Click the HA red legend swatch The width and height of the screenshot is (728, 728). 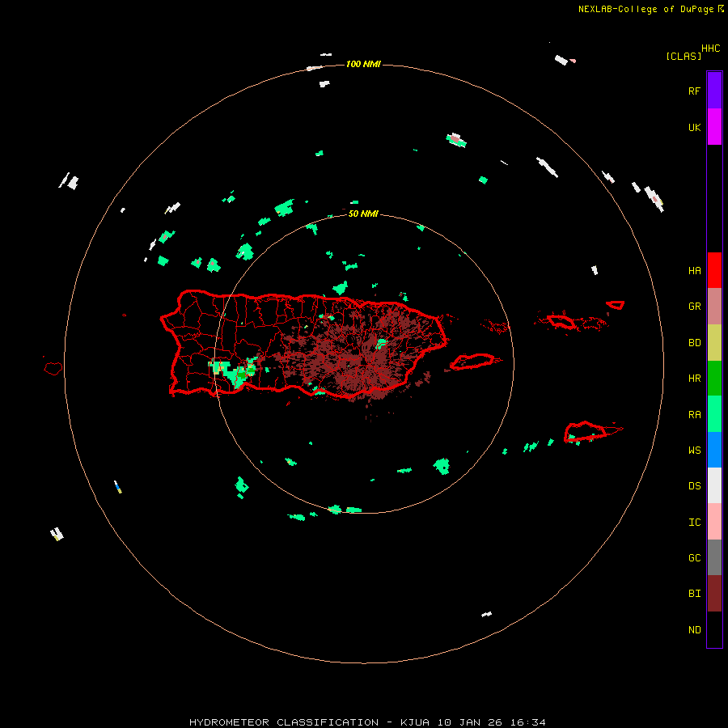(x=714, y=270)
